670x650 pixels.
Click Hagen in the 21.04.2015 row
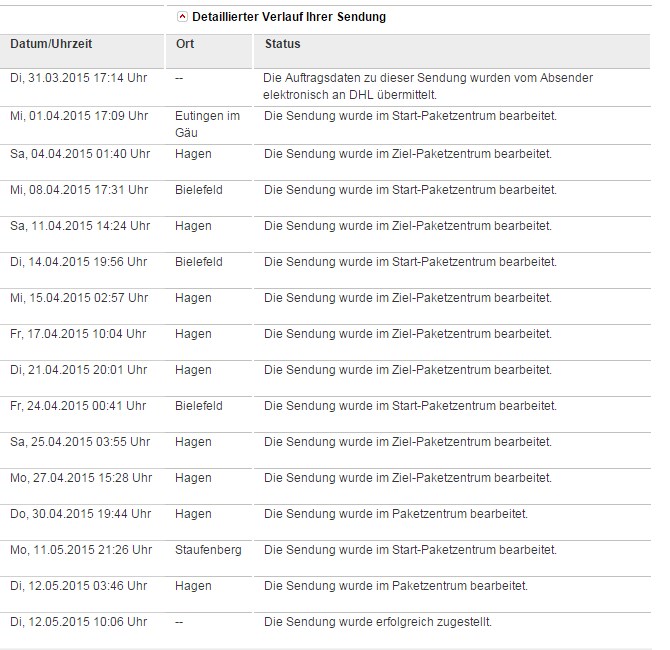193,370
